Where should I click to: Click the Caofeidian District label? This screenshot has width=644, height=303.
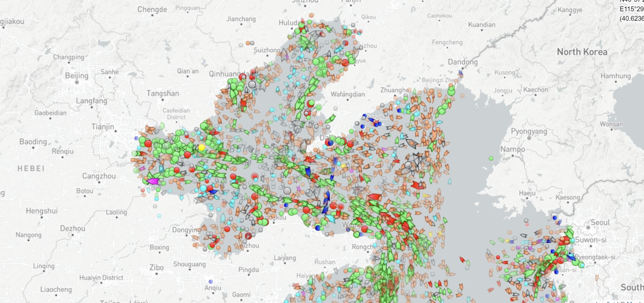[x=176, y=114]
